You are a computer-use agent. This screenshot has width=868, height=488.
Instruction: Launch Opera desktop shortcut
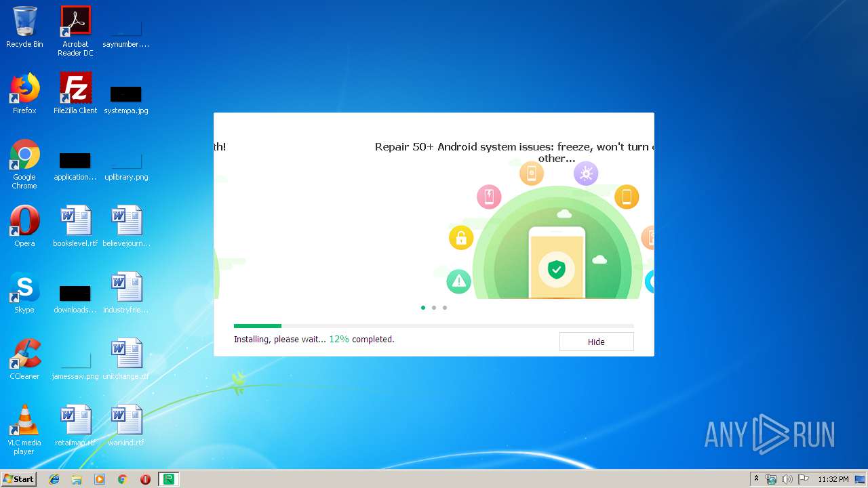click(24, 226)
